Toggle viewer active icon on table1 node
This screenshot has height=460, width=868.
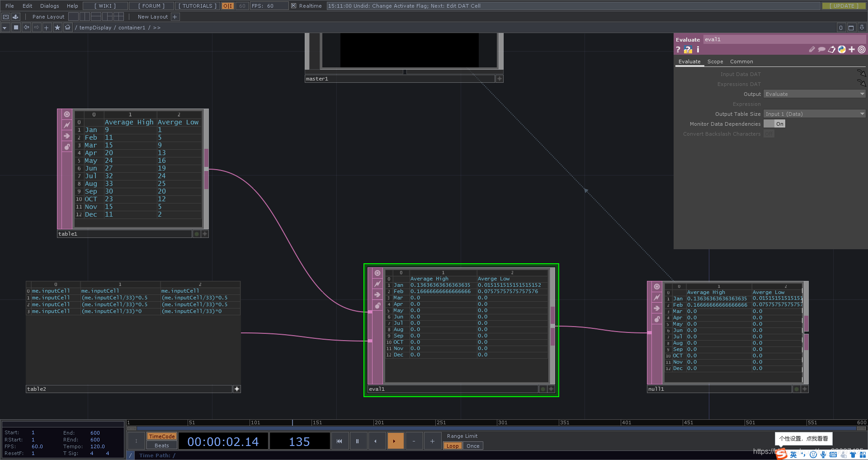67,114
